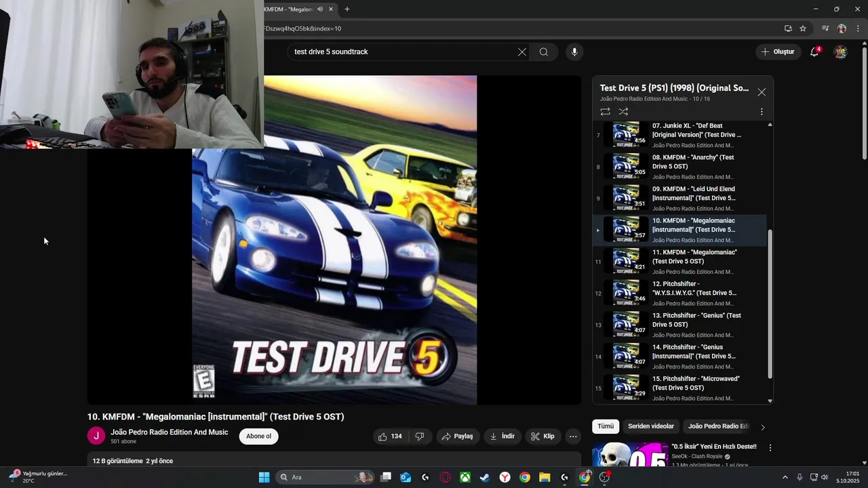The image size is (868, 488).
Task: Open more actions menu beside Klip
Action: click(573, 436)
